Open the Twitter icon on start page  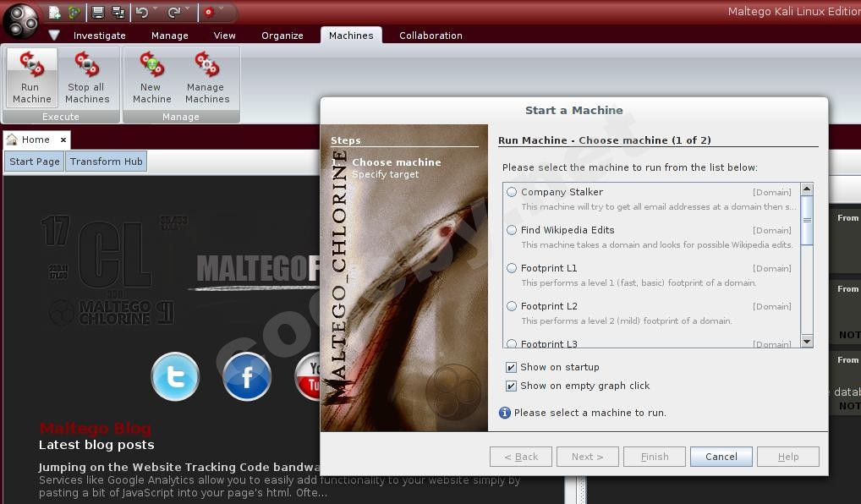(175, 376)
